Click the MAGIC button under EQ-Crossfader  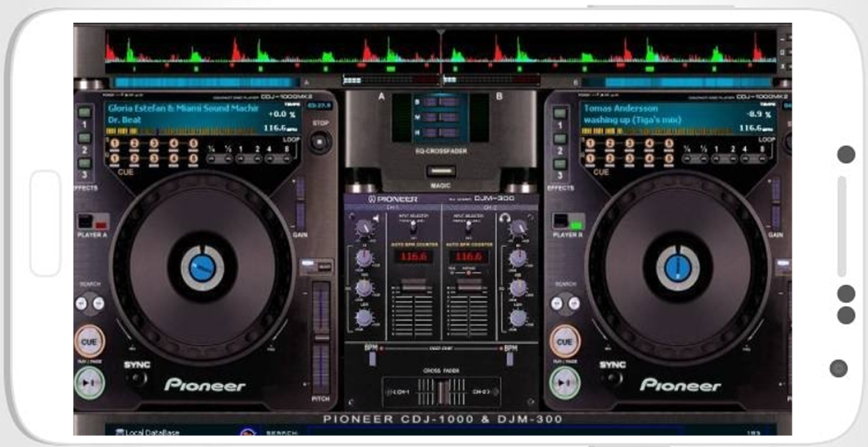click(441, 171)
